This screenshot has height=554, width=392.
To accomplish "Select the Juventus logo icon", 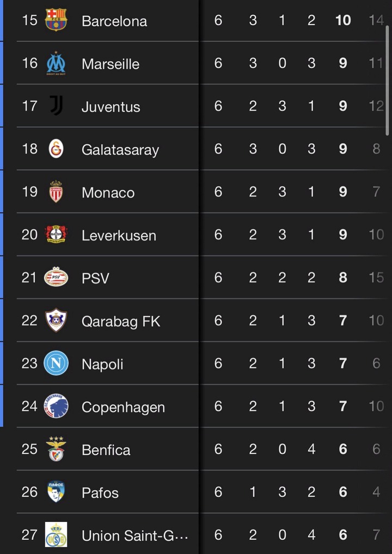I will tap(56, 106).
